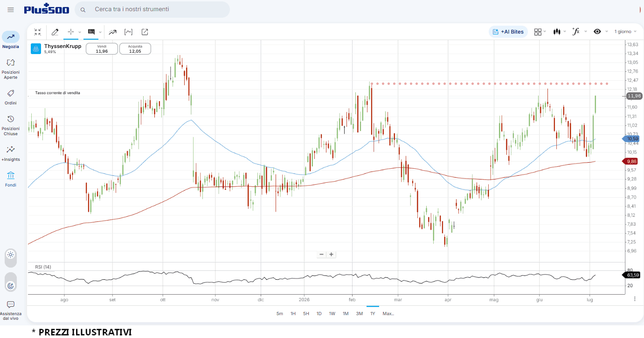Click the 13,63 price axis label

(x=633, y=45)
